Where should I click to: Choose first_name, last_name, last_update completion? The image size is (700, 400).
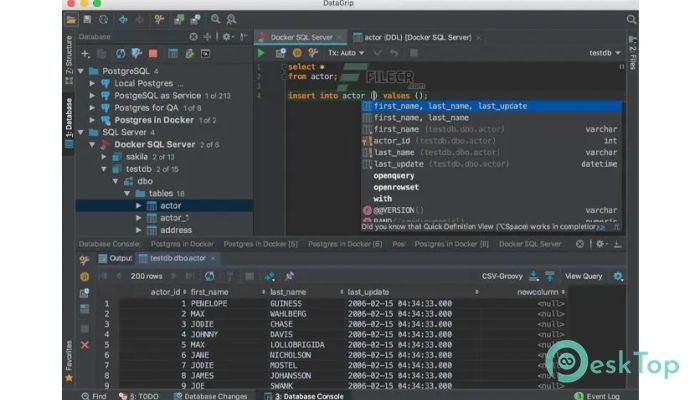click(491, 106)
